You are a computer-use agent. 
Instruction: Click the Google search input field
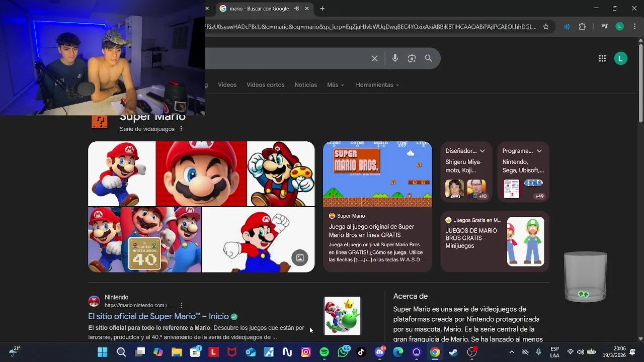pos(287,58)
